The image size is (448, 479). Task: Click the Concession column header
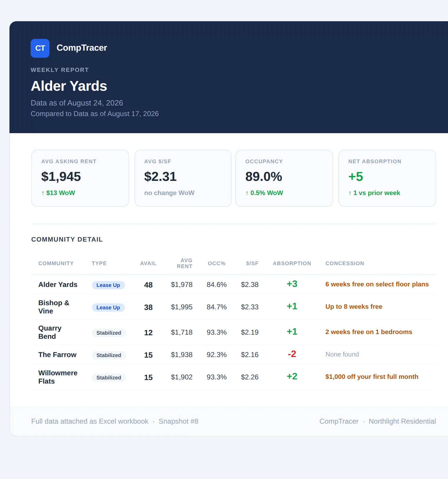pos(345,263)
